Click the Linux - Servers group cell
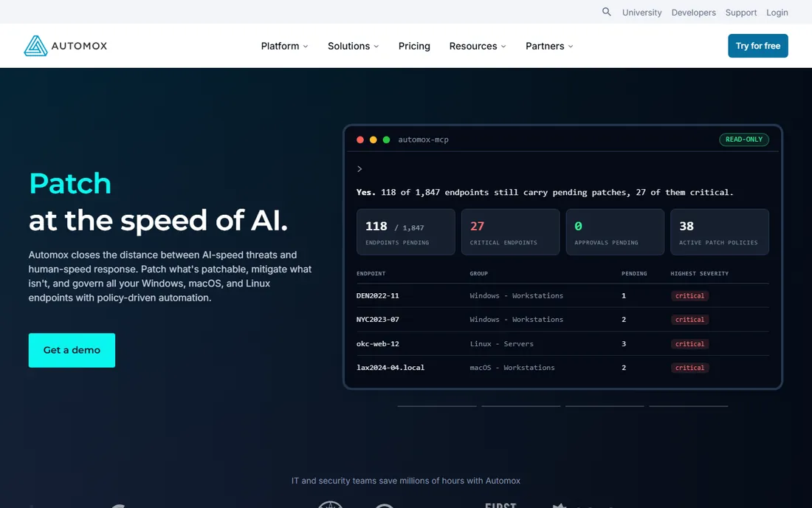 [501, 344]
